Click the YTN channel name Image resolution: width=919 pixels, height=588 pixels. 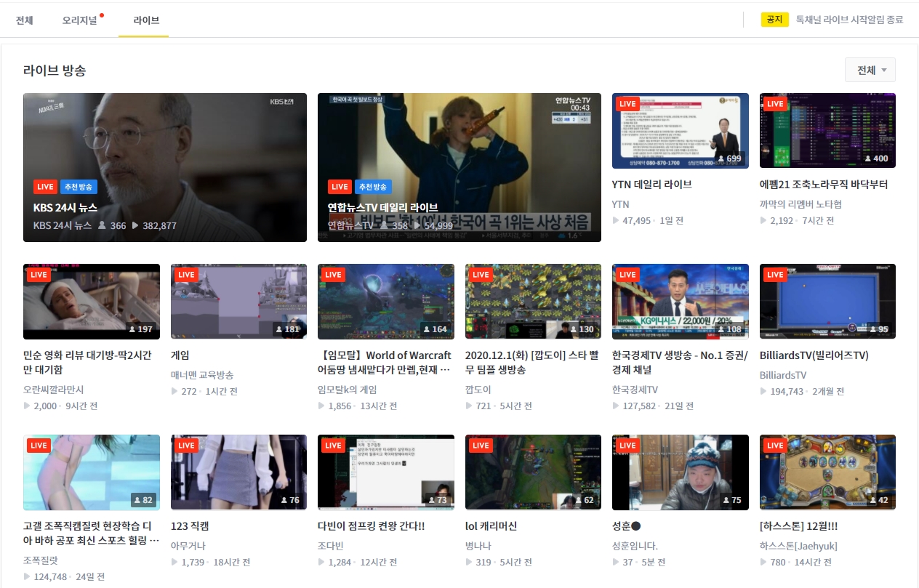[621, 204]
